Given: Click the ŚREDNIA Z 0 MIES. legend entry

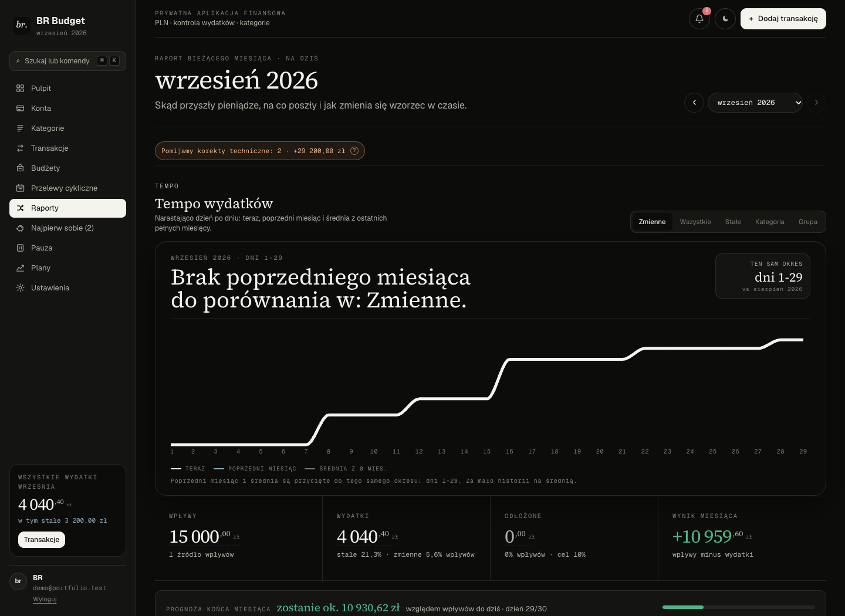Looking at the screenshot, I should click(x=346, y=469).
